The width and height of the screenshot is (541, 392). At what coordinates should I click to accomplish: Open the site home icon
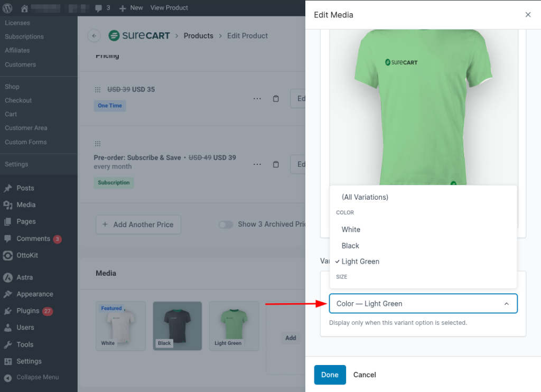pos(24,8)
